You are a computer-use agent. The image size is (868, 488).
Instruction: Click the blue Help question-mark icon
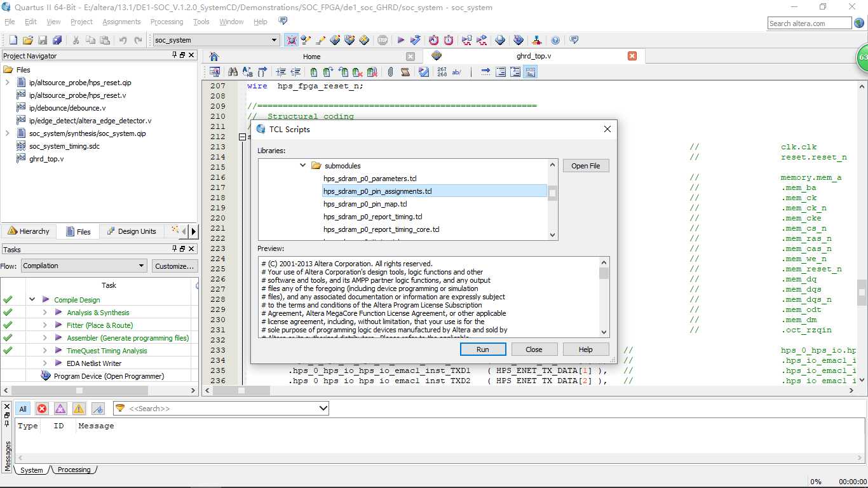pyautogui.click(x=555, y=40)
